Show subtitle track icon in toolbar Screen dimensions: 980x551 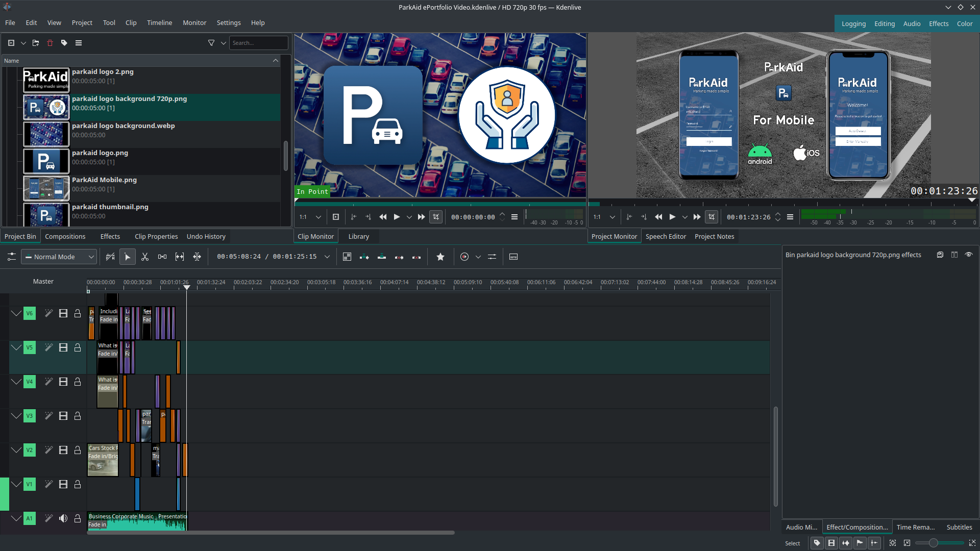[x=513, y=257]
